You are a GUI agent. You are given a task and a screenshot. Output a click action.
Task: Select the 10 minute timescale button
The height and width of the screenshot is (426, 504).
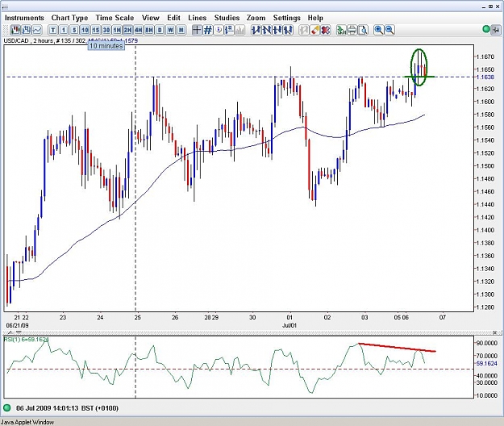click(85, 30)
